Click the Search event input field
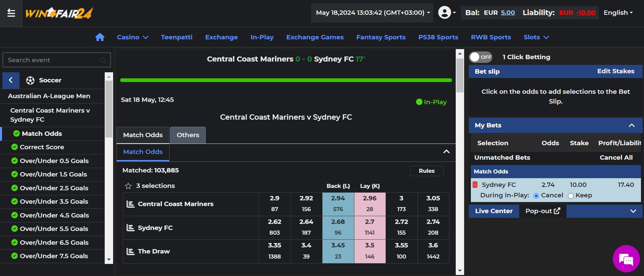The width and height of the screenshot is (644, 276). click(57, 60)
